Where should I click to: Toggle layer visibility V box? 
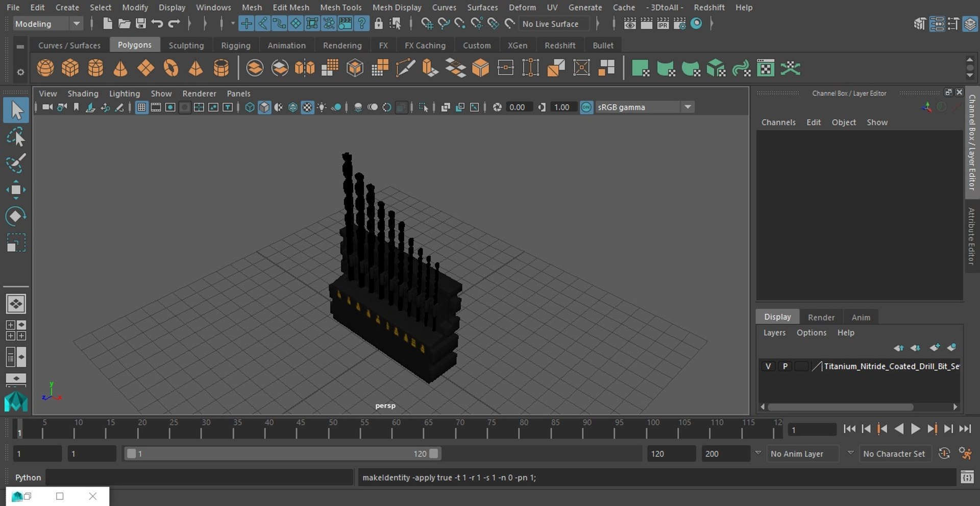click(x=768, y=366)
